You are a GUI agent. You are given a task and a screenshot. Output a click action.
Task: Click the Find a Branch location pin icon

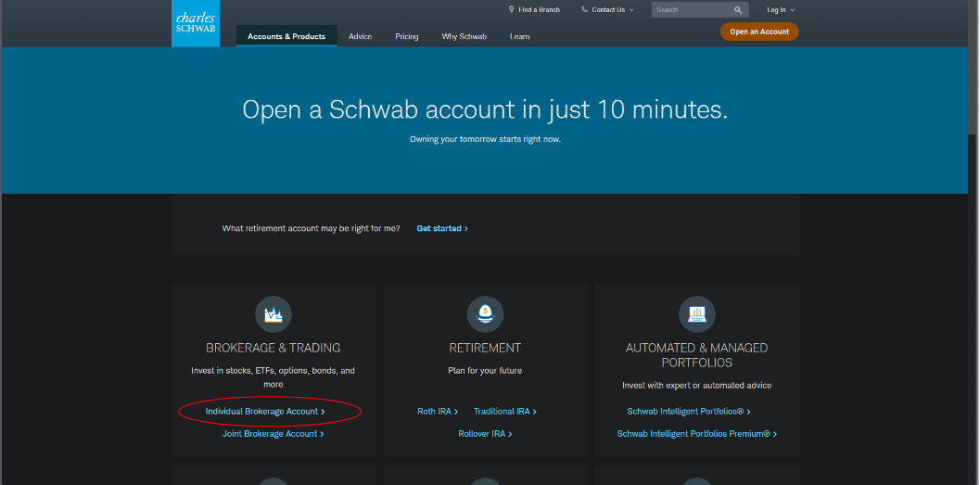pyautogui.click(x=511, y=9)
